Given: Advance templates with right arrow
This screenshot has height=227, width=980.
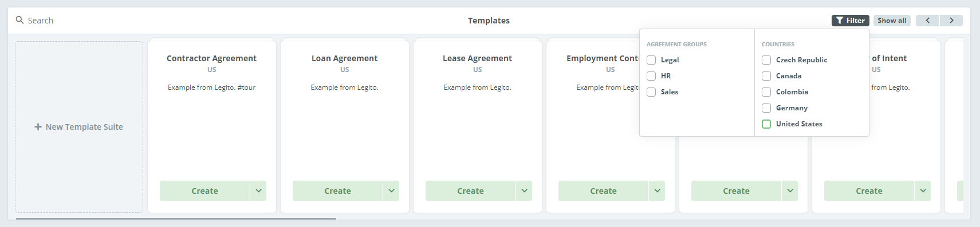Looking at the screenshot, I should 951,21.
